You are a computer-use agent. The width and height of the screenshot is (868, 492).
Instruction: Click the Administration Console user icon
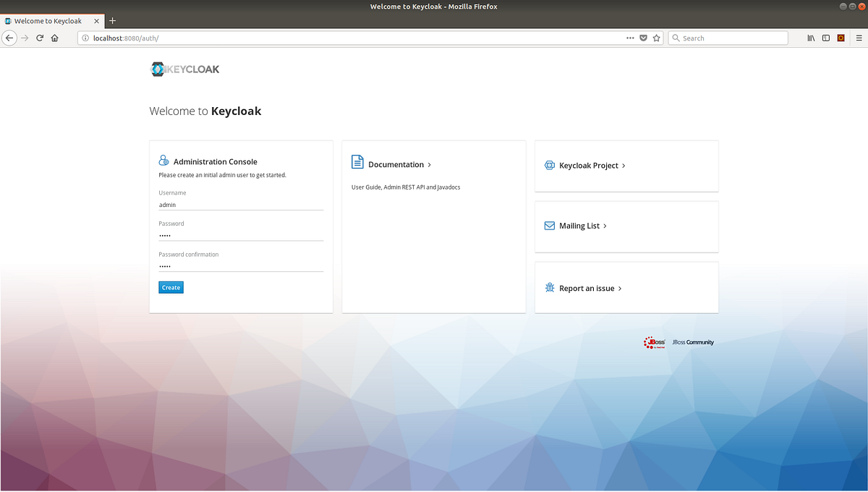[163, 161]
